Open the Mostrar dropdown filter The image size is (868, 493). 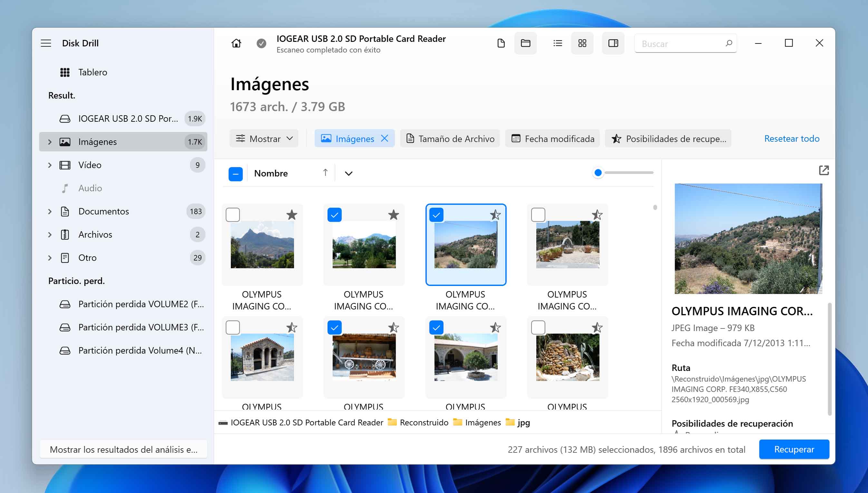click(x=264, y=138)
